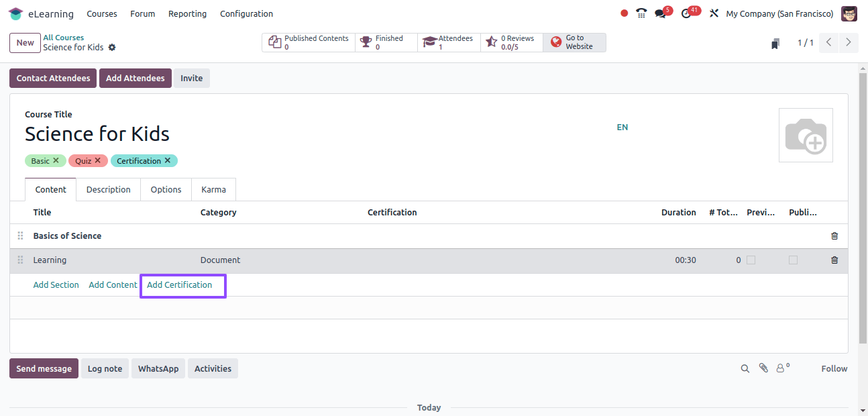Remove the Certification tag
This screenshot has height=416, width=868.
point(168,160)
